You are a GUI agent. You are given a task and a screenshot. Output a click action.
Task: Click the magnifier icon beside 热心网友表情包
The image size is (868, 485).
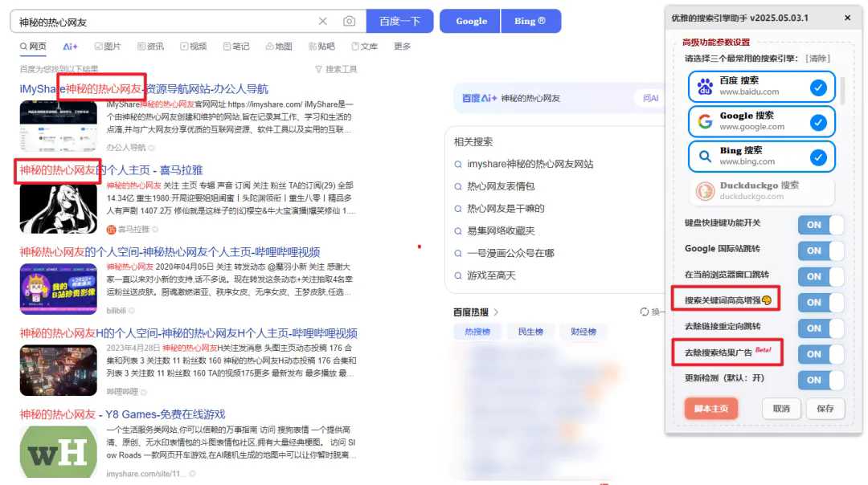458,186
